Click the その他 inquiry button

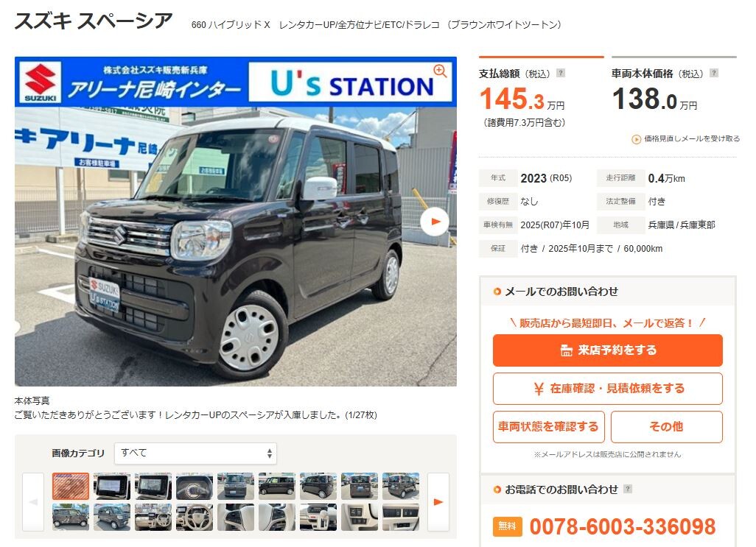click(666, 426)
